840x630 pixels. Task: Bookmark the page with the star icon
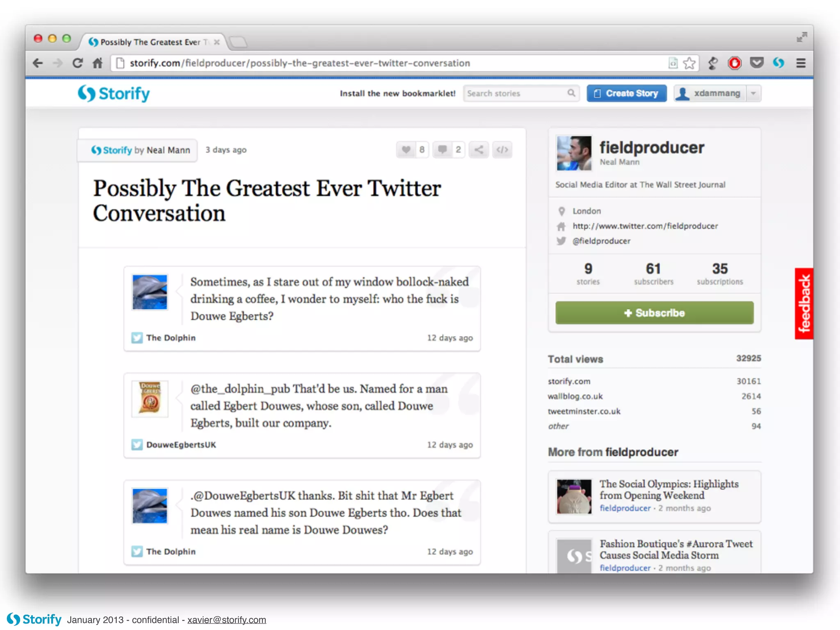pyautogui.click(x=689, y=63)
